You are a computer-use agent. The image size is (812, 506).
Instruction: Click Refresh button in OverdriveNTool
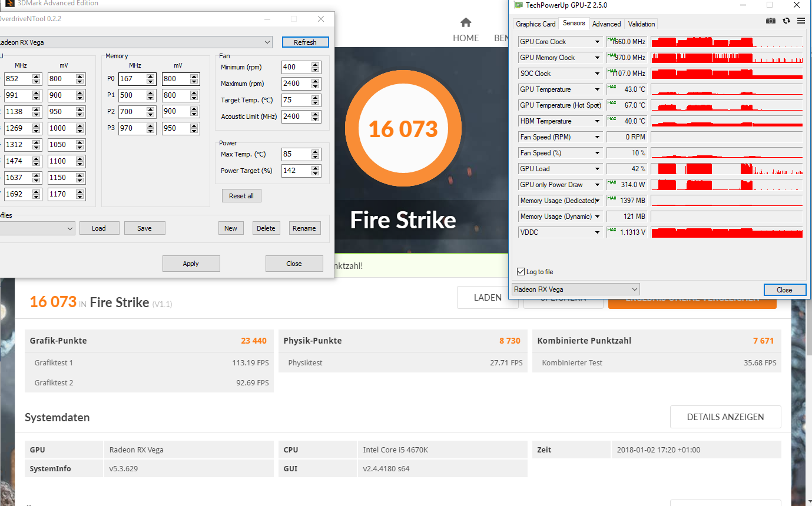pos(305,42)
